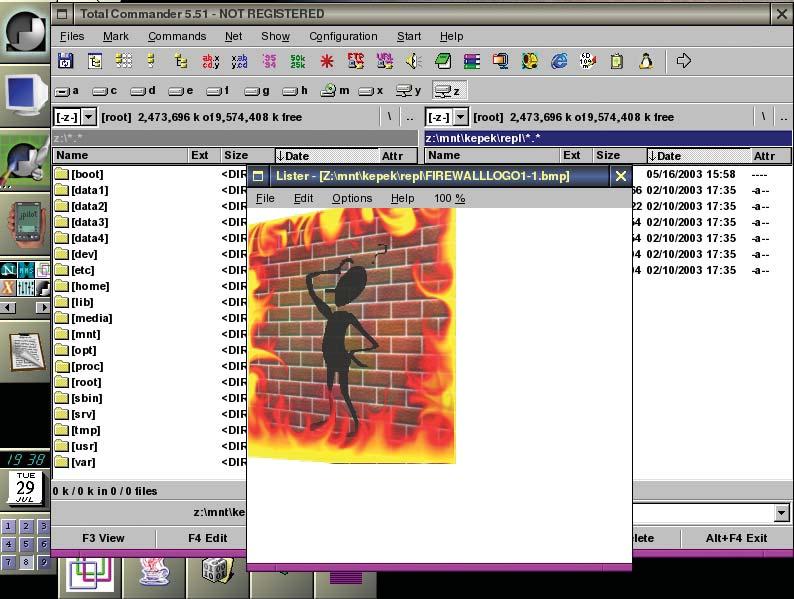Open the Configuration menu
Viewport: 794px width, 599px height.
[x=343, y=36]
